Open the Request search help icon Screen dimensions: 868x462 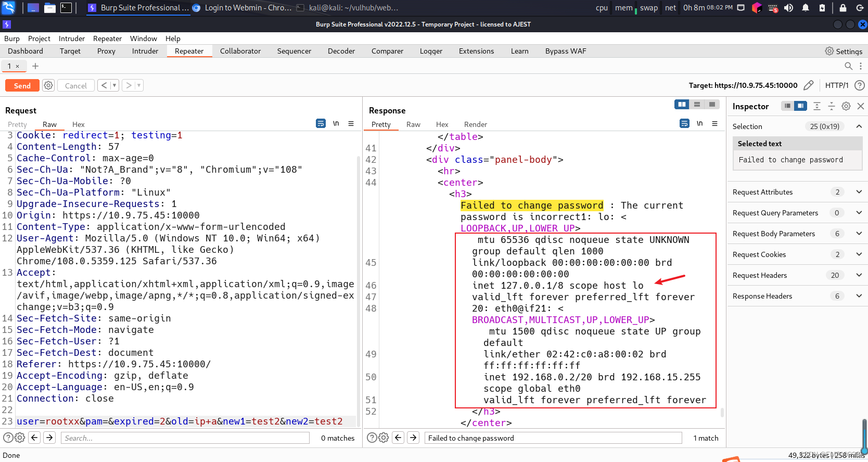[8, 438]
